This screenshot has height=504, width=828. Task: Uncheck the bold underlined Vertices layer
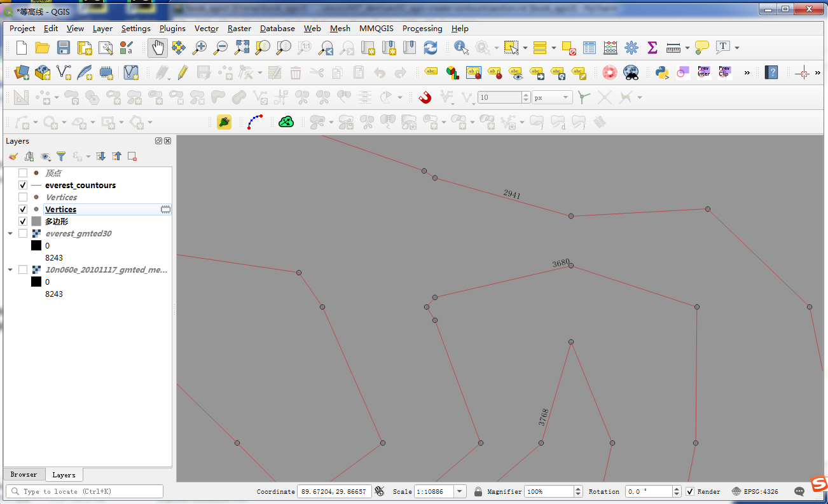[23, 209]
